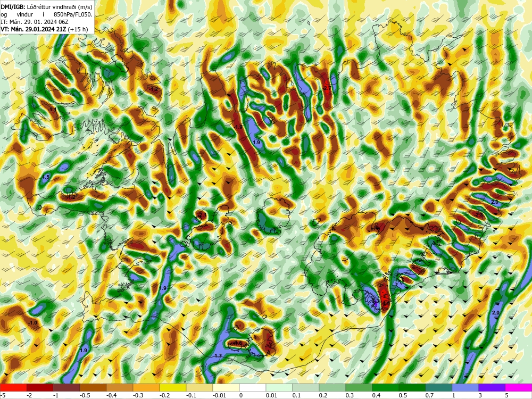Select the dark red legend swatch between -2 and -1
The height and width of the screenshot is (399, 532).
[x=40, y=387]
